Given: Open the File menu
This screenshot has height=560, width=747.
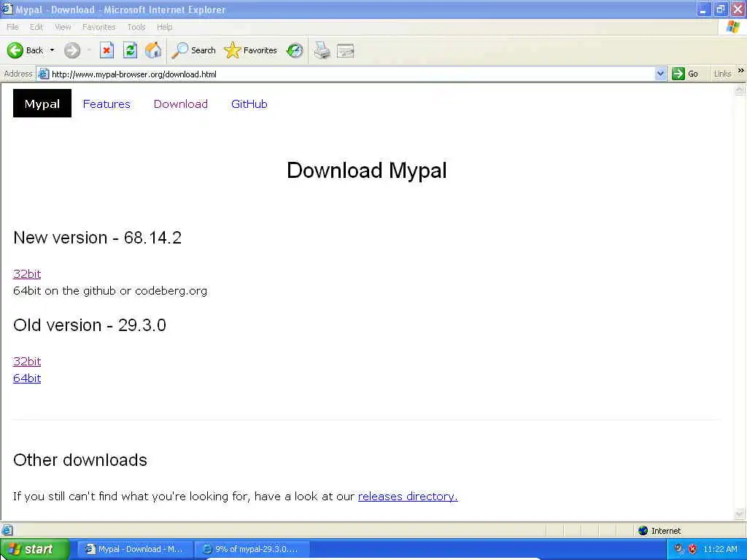Looking at the screenshot, I should point(12,27).
